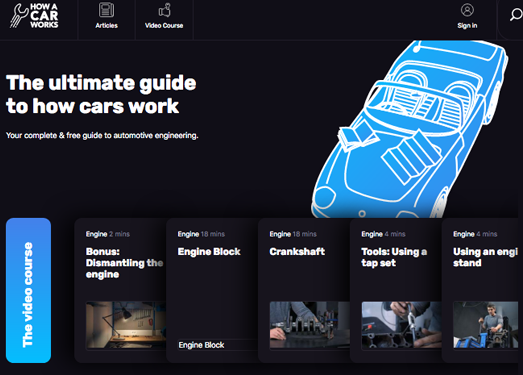Click 'Engine 4 mins' label on engine stand card

pyautogui.click(x=475, y=234)
